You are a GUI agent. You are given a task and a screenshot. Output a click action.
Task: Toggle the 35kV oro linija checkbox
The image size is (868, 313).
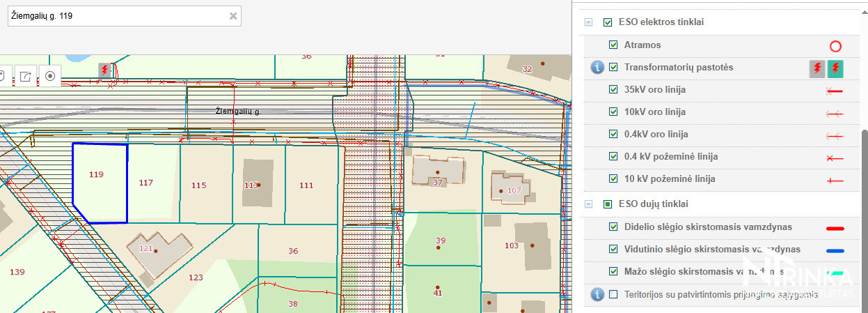click(613, 90)
